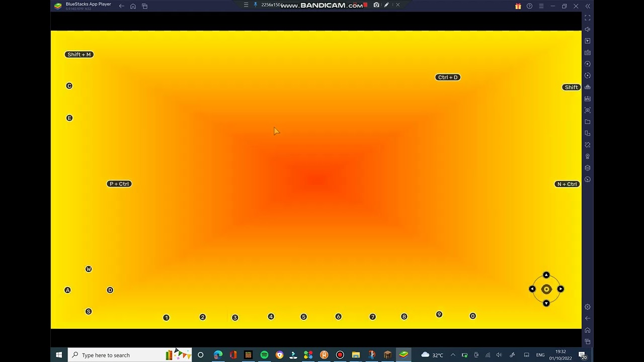Click the Type here to search box
Image resolution: width=644 pixels, height=362 pixels.
tap(130, 355)
